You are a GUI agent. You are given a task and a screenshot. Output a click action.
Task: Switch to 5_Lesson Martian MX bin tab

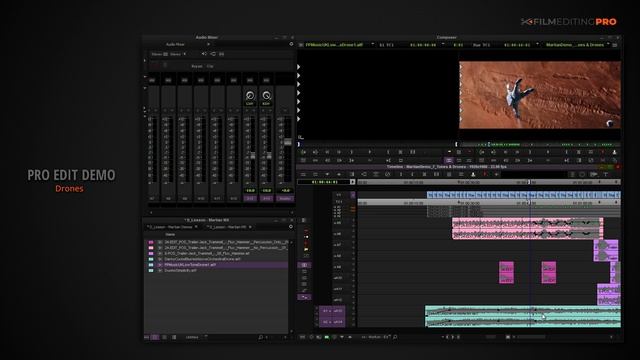pos(227,227)
